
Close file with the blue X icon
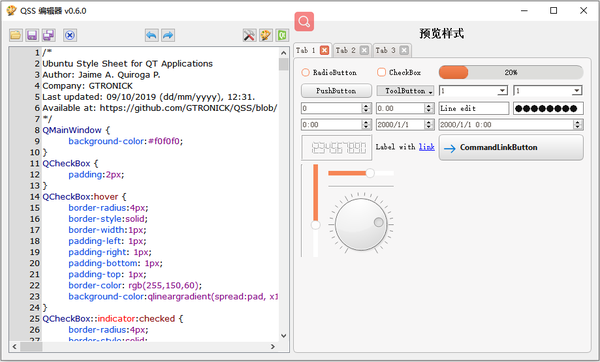[70, 35]
